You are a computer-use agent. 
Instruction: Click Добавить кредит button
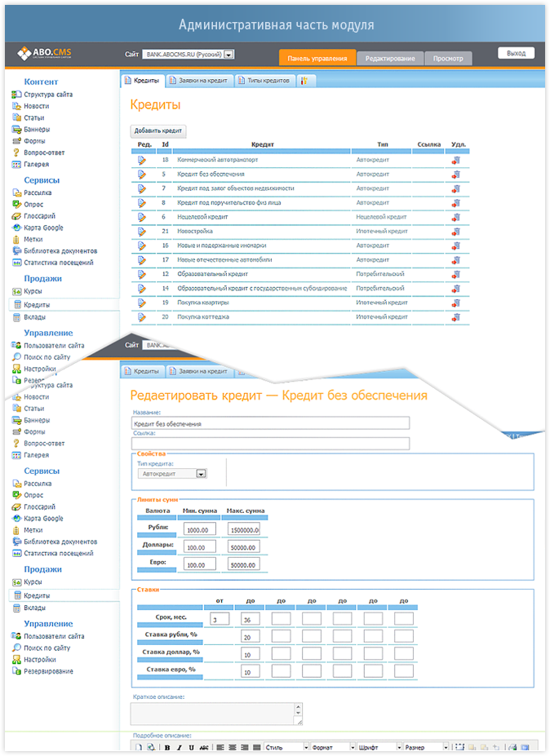pyautogui.click(x=158, y=130)
